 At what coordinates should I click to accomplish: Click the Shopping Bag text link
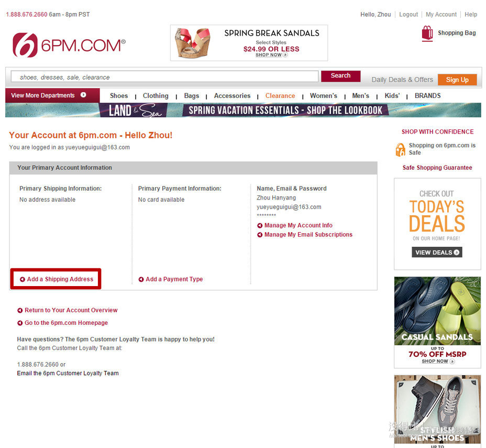[457, 33]
